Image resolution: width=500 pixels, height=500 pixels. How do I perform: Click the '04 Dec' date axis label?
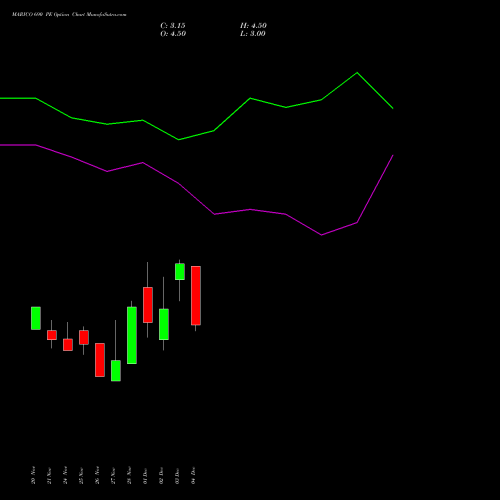(x=193, y=475)
